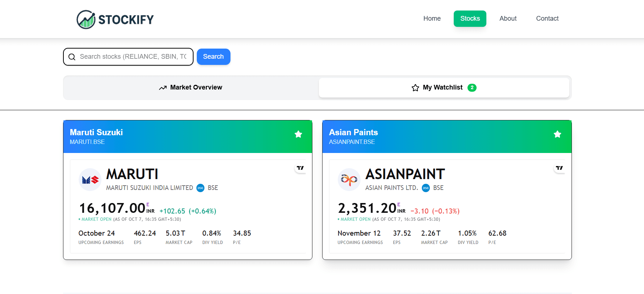Image resolution: width=644 pixels, height=294 pixels.
Task: Click MARUTI SUZUKI INDIA LIMITED name
Action: [150, 188]
